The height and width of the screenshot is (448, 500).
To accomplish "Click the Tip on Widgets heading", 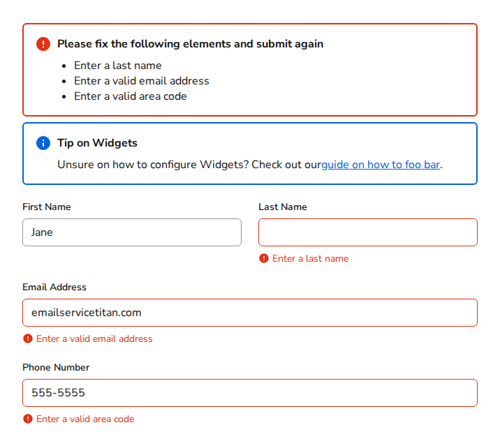I will pyautogui.click(x=97, y=143).
